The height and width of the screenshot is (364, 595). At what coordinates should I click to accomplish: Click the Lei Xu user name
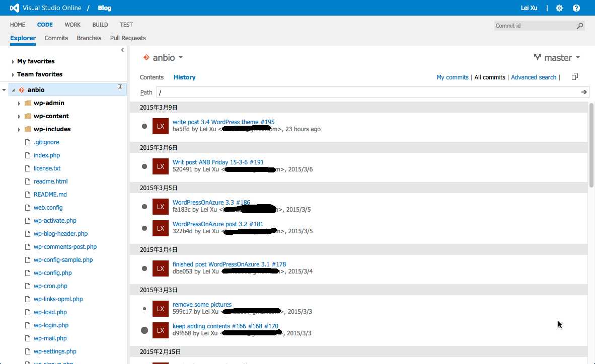pos(529,8)
